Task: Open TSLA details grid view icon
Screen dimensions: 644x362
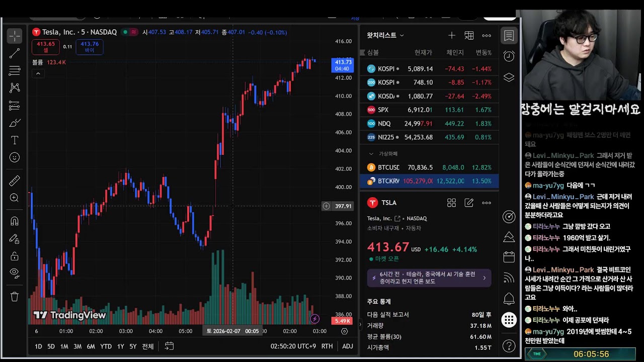Action: (451, 203)
